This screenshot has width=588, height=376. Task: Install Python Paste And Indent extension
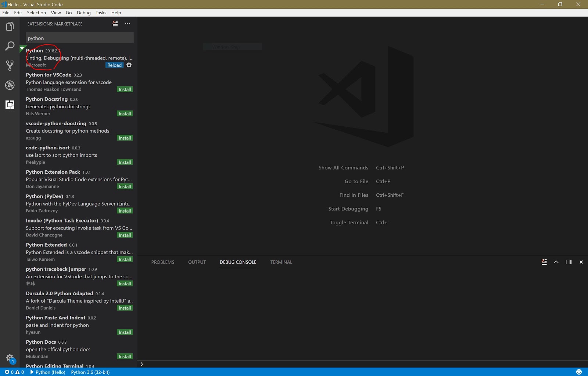tap(125, 332)
